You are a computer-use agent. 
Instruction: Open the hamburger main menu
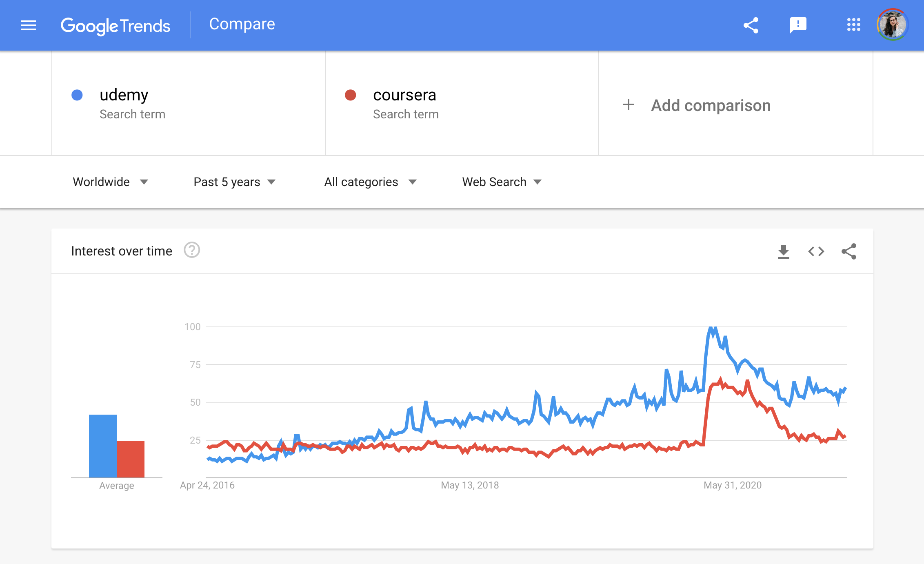click(29, 25)
